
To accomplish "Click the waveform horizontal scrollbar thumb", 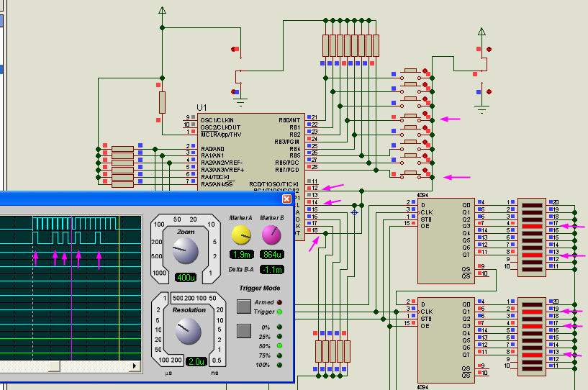I will 54,366.
